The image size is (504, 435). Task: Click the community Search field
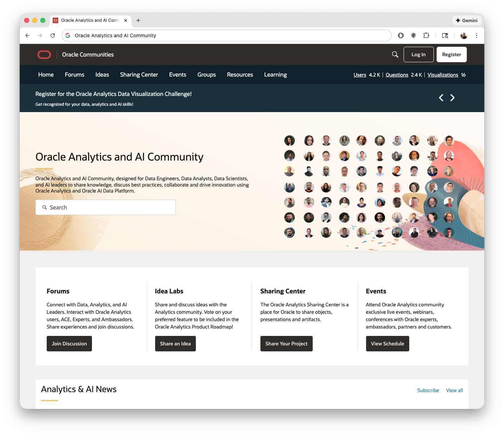tap(106, 207)
